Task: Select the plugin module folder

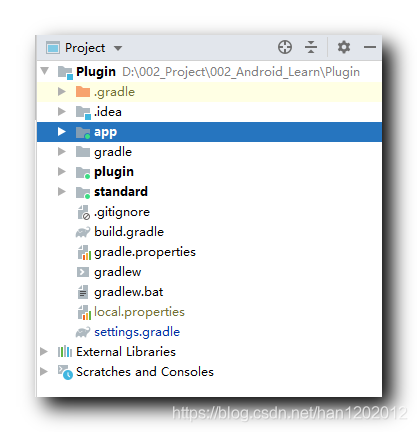Action: click(114, 172)
